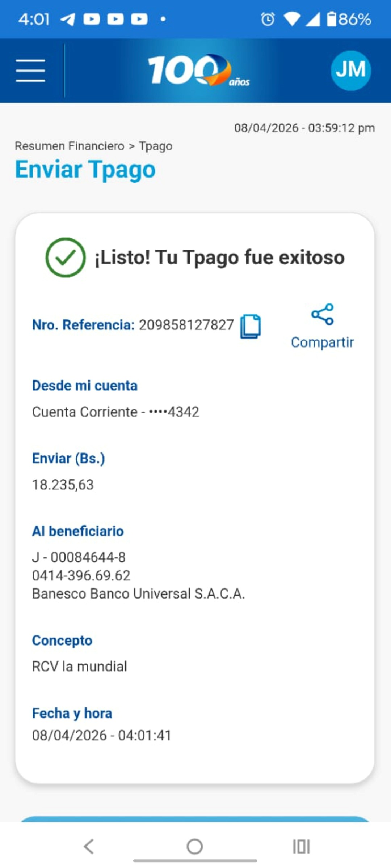The image size is (391, 868).
Task: Go to Resumen Financiero breadcrumb
Action: click(70, 146)
